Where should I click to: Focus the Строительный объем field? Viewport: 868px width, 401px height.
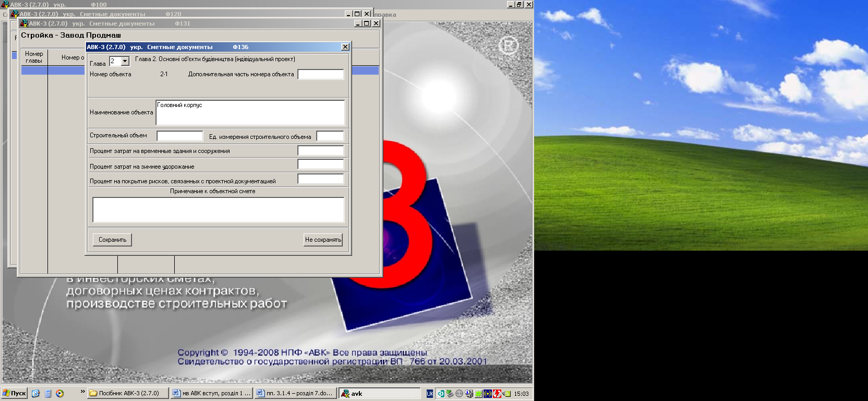pyautogui.click(x=180, y=136)
